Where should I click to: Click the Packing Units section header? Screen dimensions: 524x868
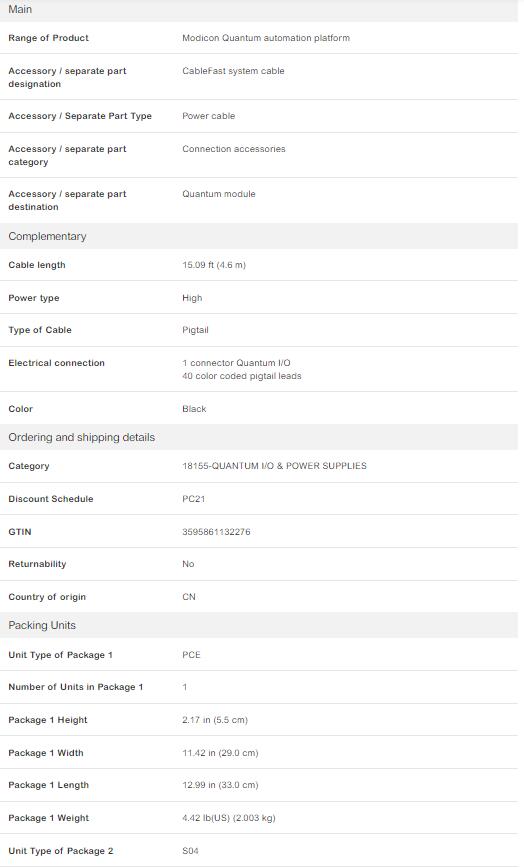tap(259, 625)
